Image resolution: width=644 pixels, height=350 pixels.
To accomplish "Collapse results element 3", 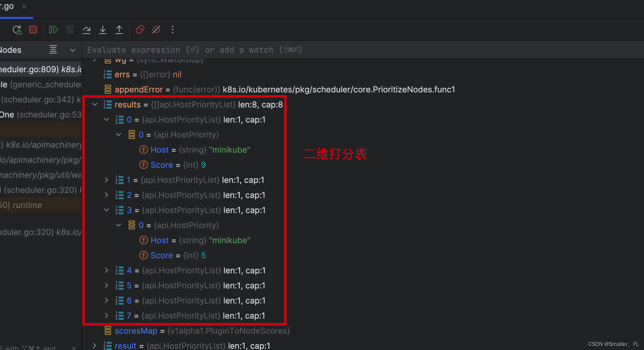I will (107, 210).
